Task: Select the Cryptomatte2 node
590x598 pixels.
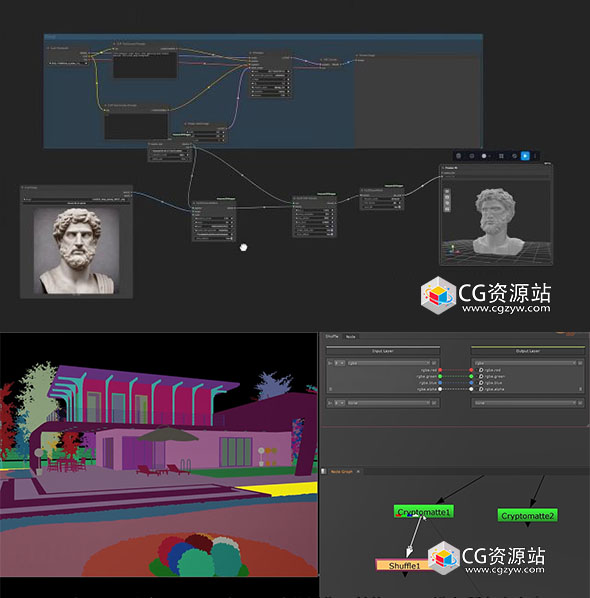Action: (x=527, y=516)
